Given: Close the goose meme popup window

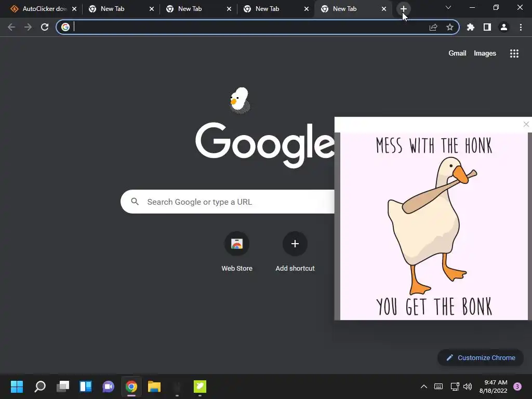Looking at the screenshot, I should click(x=526, y=125).
